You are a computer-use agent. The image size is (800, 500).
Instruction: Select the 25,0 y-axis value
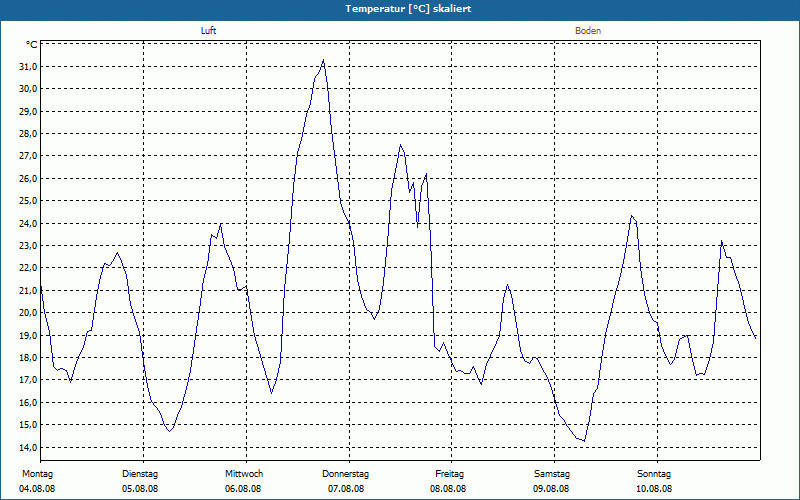pos(28,201)
